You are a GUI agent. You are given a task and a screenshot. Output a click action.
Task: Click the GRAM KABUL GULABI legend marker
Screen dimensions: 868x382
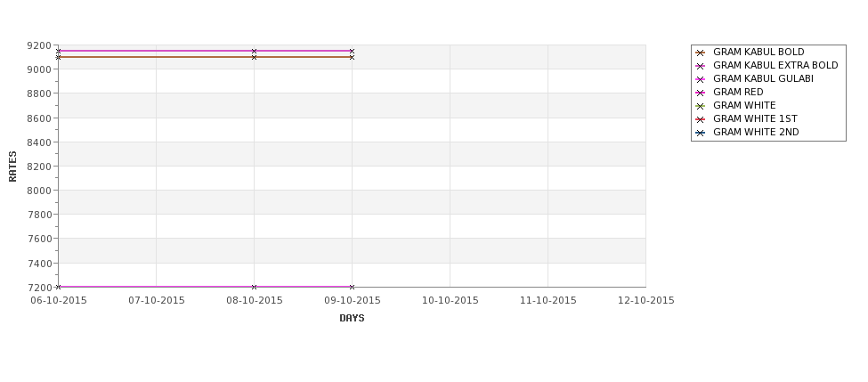pyautogui.click(x=700, y=79)
